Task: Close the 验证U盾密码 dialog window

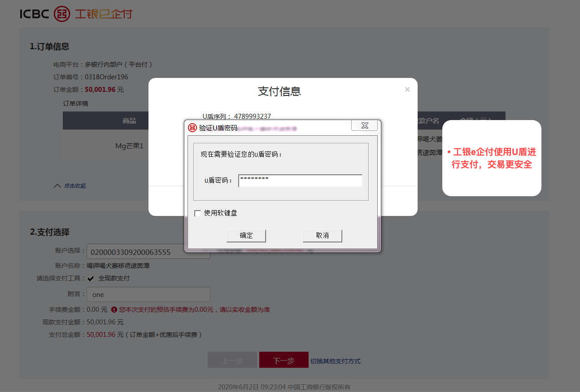Action: pyautogui.click(x=364, y=125)
